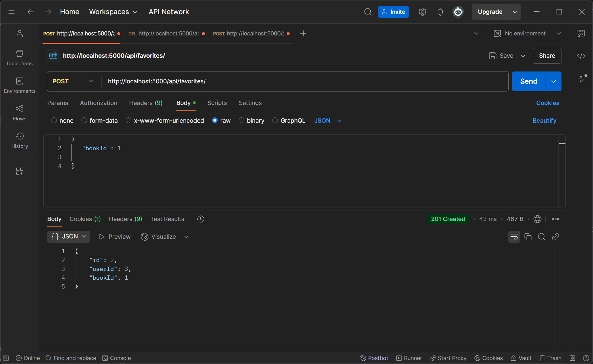Image resolution: width=593 pixels, height=364 pixels.
Task: Open the help question mark icon
Action: pyautogui.click(x=586, y=358)
